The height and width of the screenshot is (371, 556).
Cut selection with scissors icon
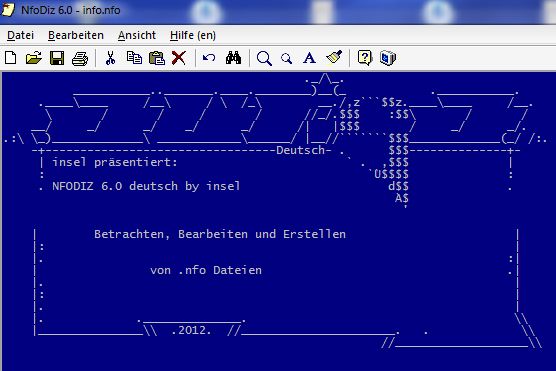(110, 58)
